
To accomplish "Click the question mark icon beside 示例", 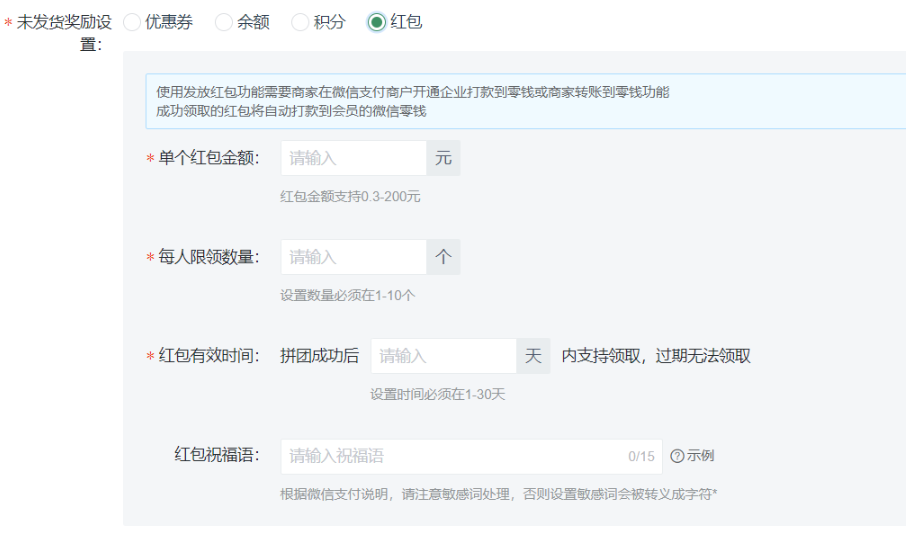I will [x=677, y=456].
